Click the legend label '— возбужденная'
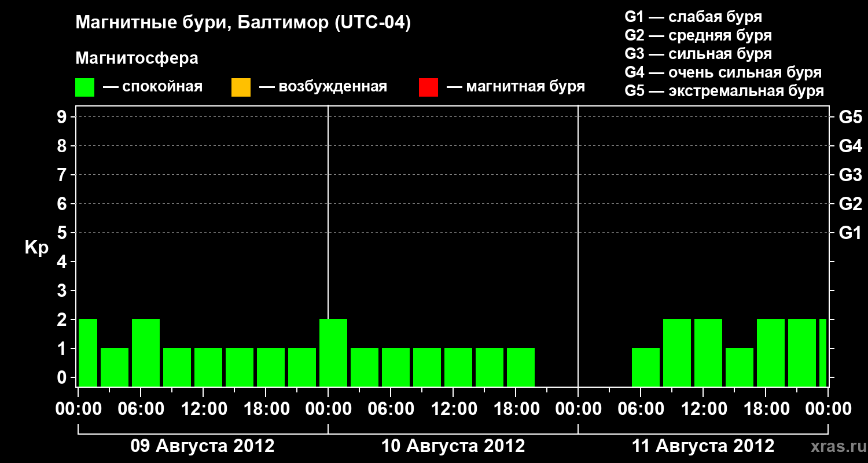The height and width of the screenshot is (463, 868). point(323,87)
